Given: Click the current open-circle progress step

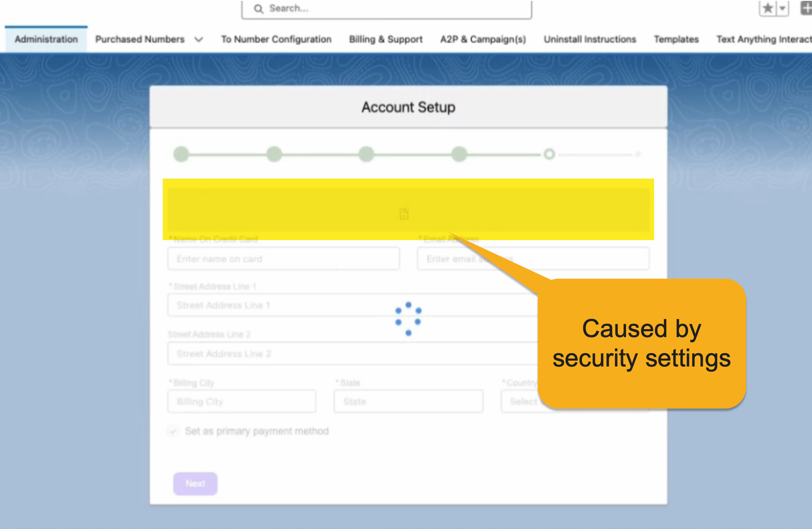Looking at the screenshot, I should pyautogui.click(x=549, y=154).
